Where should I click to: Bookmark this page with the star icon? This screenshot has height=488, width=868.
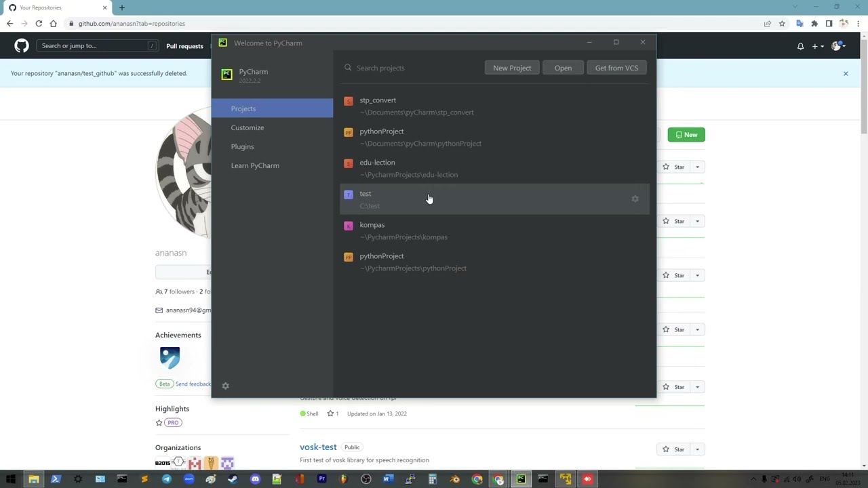[x=782, y=24]
